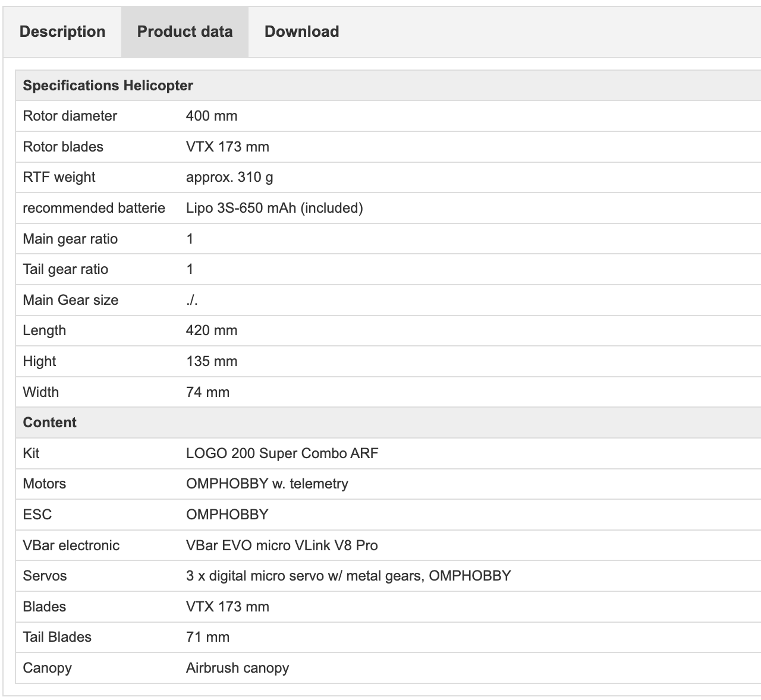Screen dimensions: 761x700
Task: Click the Length 420 mm value
Action: (212, 330)
